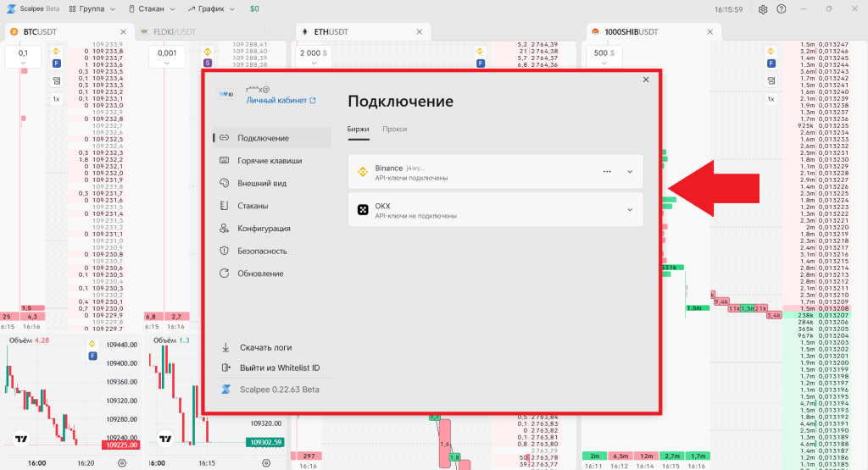Click the Подключение link icon in sidebar
Image resolution: width=868 pixels, height=470 pixels.
coord(224,138)
